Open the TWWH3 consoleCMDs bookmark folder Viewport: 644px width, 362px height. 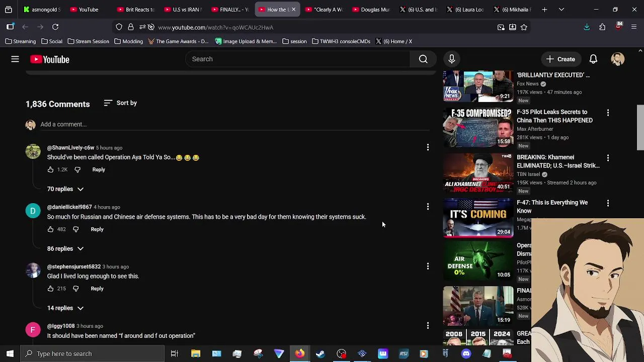coord(341,41)
